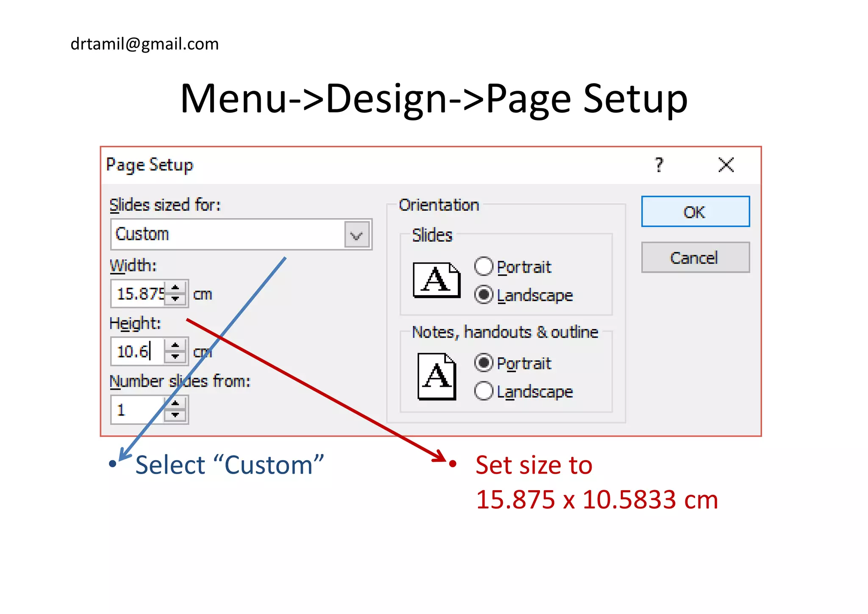Decrease Height with down stepper arrow
This screenshot has width=868, height=614.
[x=175, y=357]
